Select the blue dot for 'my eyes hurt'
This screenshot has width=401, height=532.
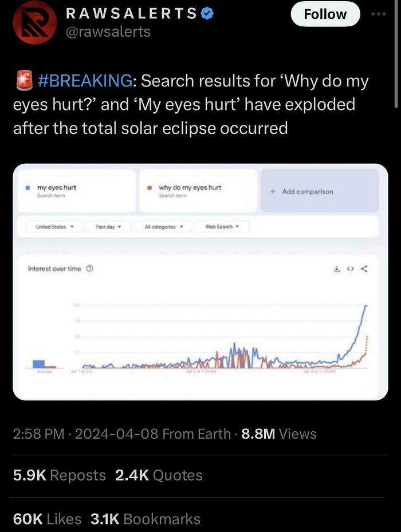pos(26,188)
